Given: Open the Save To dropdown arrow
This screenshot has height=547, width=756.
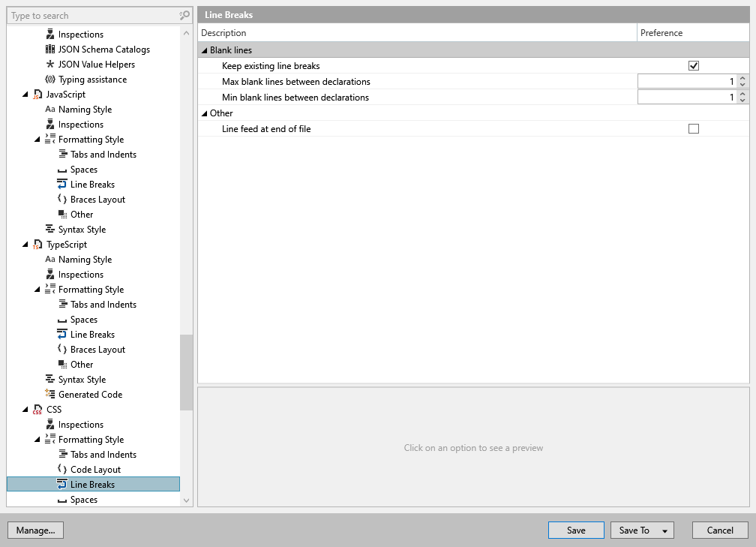Looking at the screenshot, I should coord(664,530).
